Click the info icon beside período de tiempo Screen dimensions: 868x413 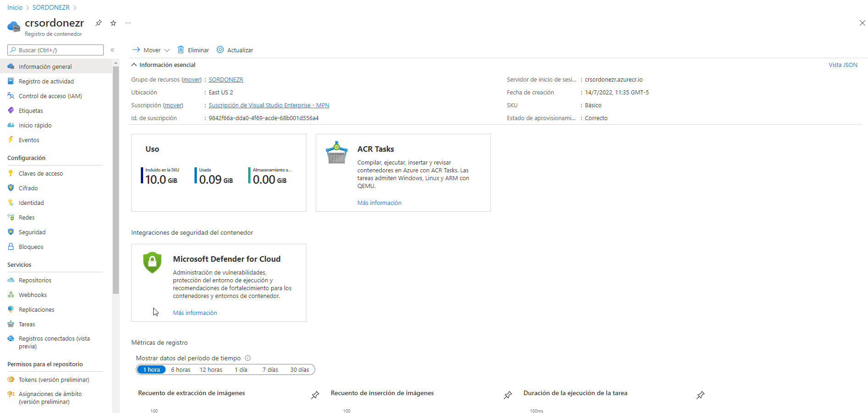click(248, 358)
